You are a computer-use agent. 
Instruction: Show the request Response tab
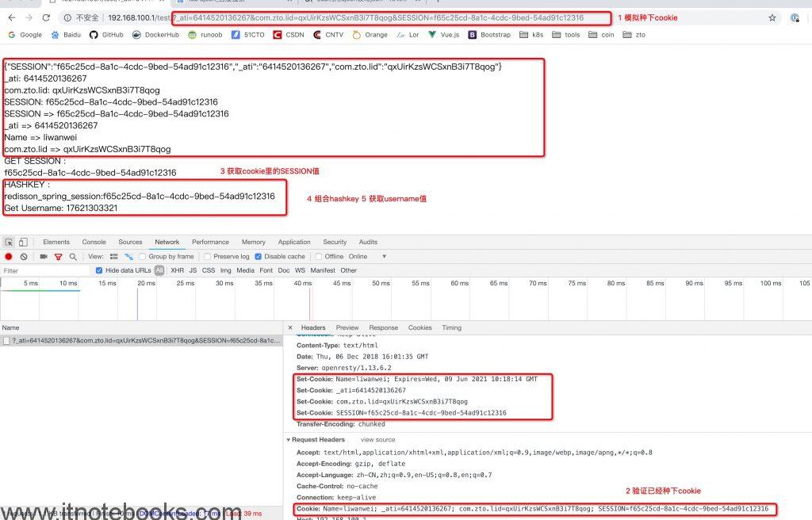coord(383,328)
